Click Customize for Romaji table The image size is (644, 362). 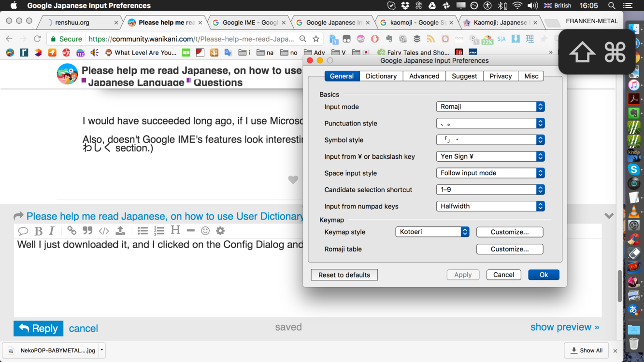(x=510, y=249)
